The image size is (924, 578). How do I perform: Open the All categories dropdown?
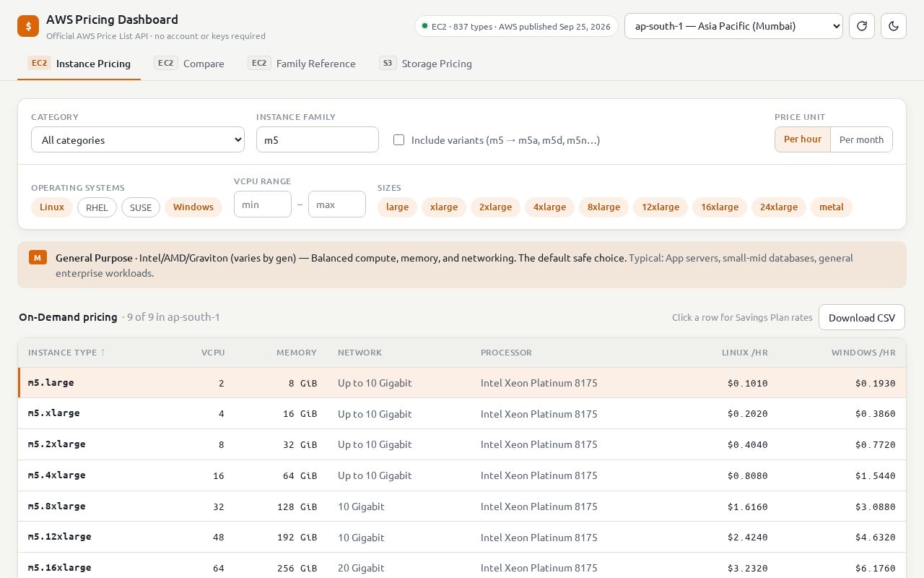click(138, 139)
